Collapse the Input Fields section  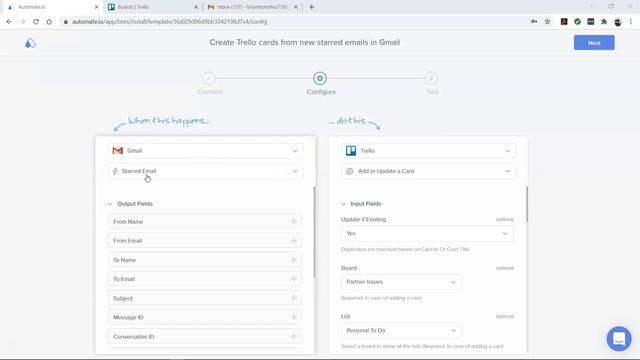[343, 204]
